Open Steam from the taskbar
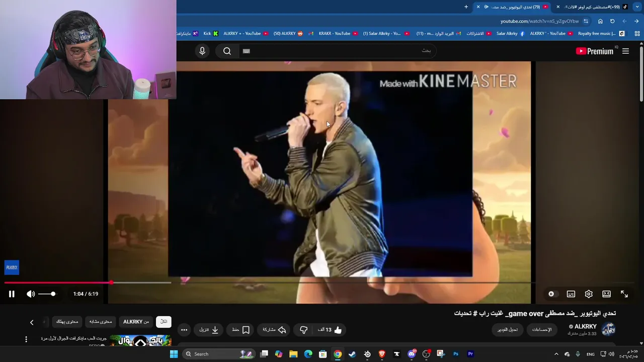Image resolution: width=644 pixels, height=362 pixels. tap(352, 354)
